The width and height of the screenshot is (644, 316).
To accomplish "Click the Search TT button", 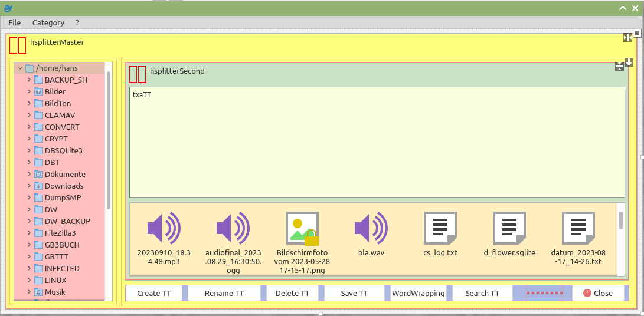I will (482, 293).
